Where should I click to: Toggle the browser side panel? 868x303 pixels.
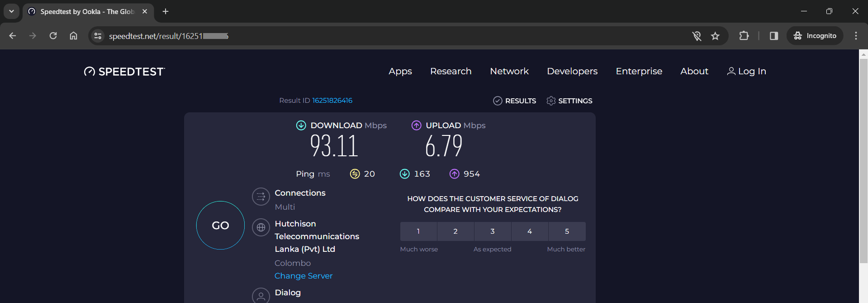coord(774,36)
